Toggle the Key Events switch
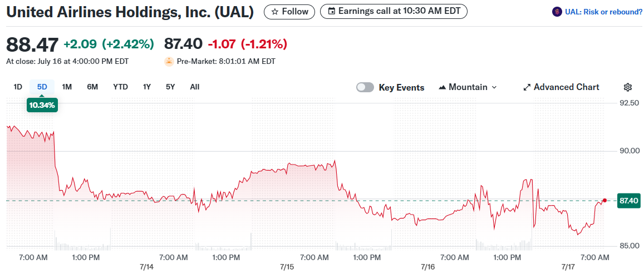The image size is (644, 274). tap(365, 87)
